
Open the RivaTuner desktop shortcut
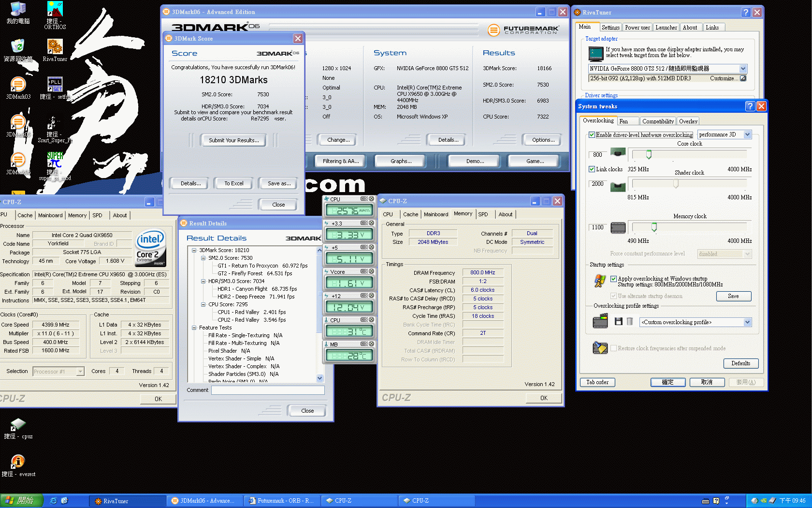(55, 47)
